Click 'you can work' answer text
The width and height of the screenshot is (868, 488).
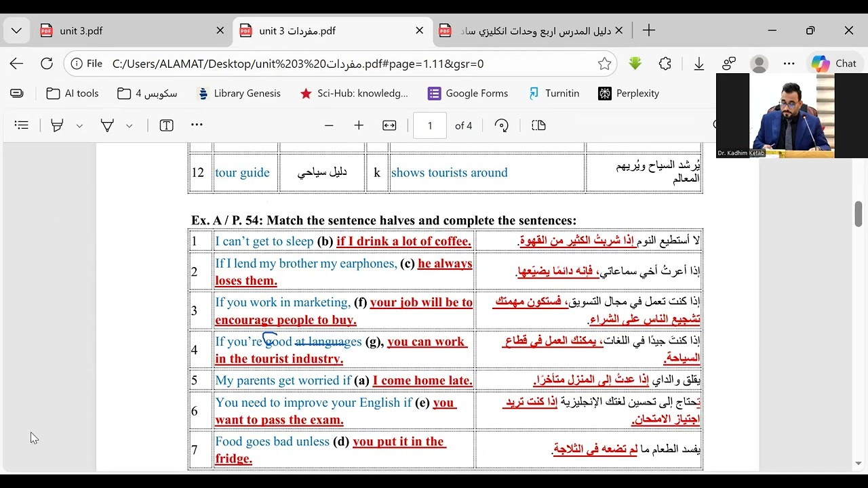[x=426, y=342]
